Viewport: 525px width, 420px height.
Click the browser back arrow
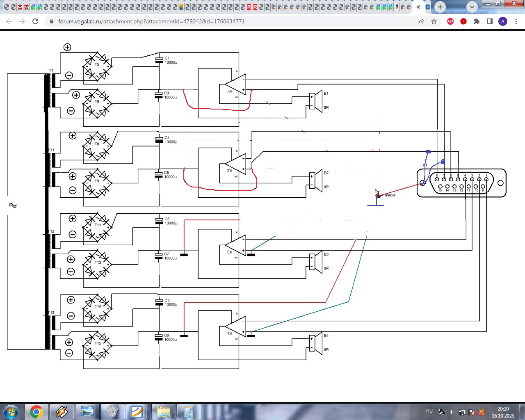[9, 21]
